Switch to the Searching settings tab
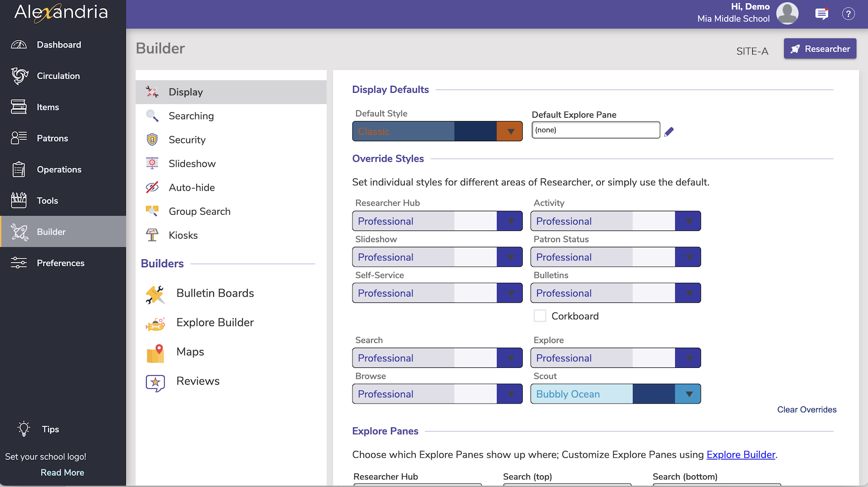This screenshot has width=868, height=487. tap(191, 116)
